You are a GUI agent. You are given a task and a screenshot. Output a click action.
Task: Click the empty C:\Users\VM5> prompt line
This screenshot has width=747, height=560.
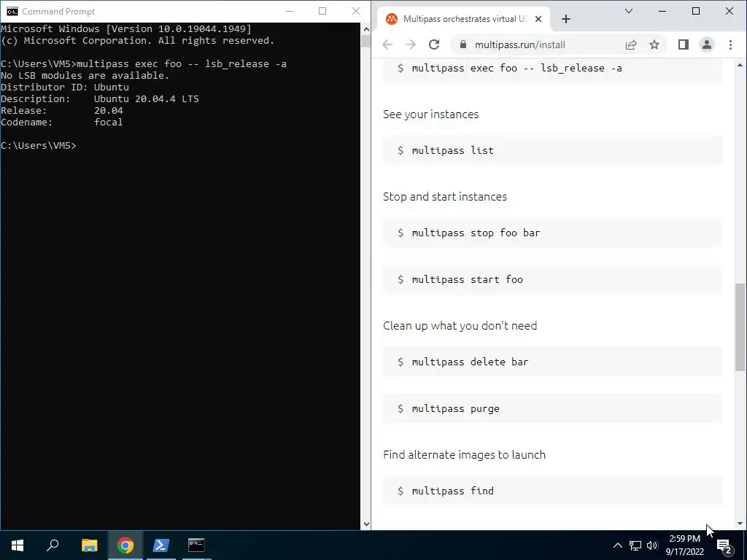click(x=38, y=146)
